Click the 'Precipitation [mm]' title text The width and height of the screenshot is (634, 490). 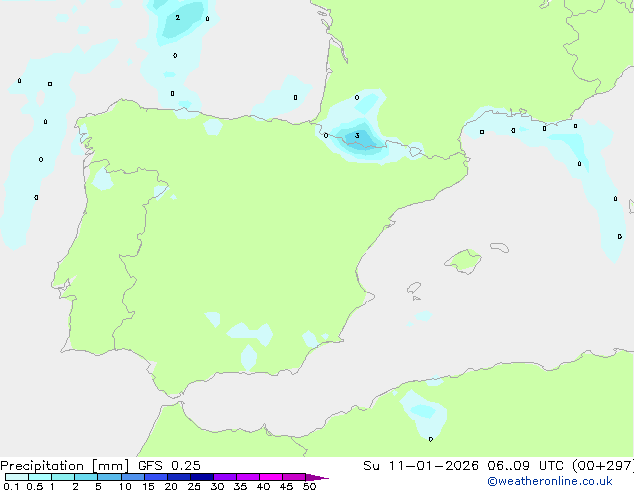(x=65, y=466)
